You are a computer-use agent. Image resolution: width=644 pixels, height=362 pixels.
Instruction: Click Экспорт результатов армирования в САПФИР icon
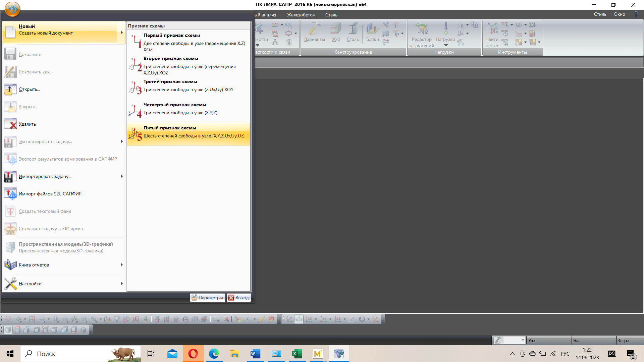point(10,159)
